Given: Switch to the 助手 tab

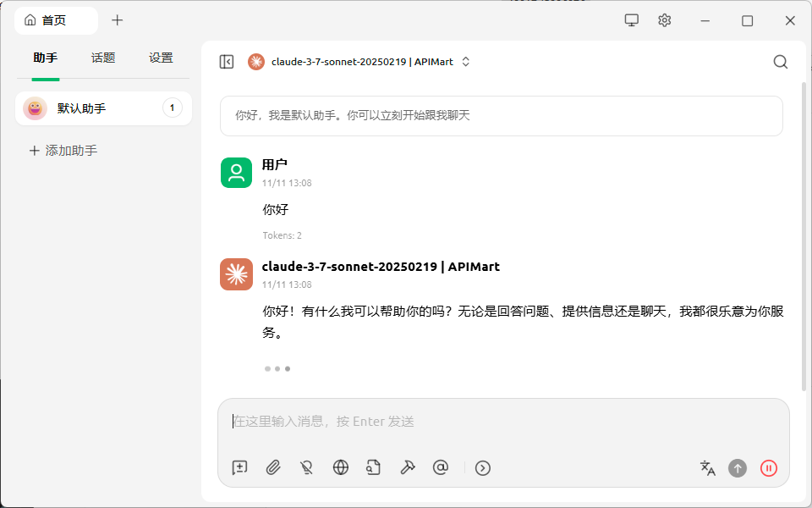Looking at the screenshot, I should [46, 58].
